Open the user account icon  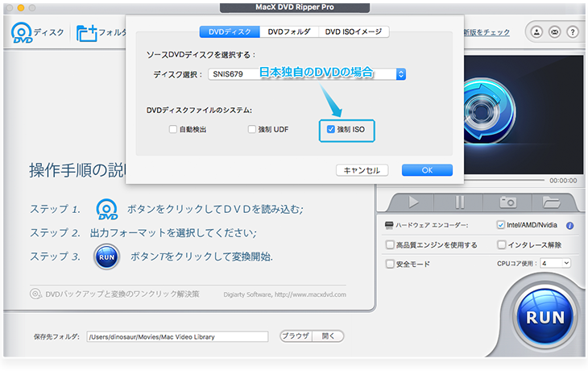pyautogui.click(x=535, y=32)
